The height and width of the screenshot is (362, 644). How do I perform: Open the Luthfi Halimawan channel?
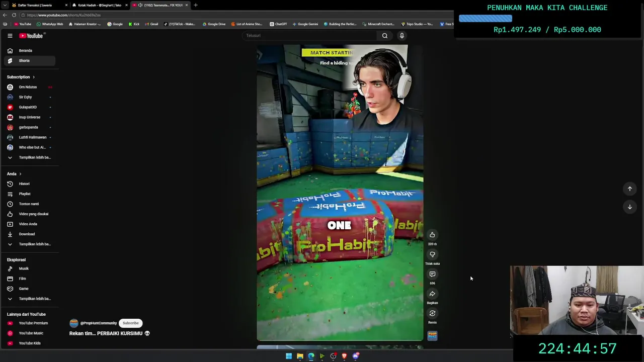coord(30,137)
